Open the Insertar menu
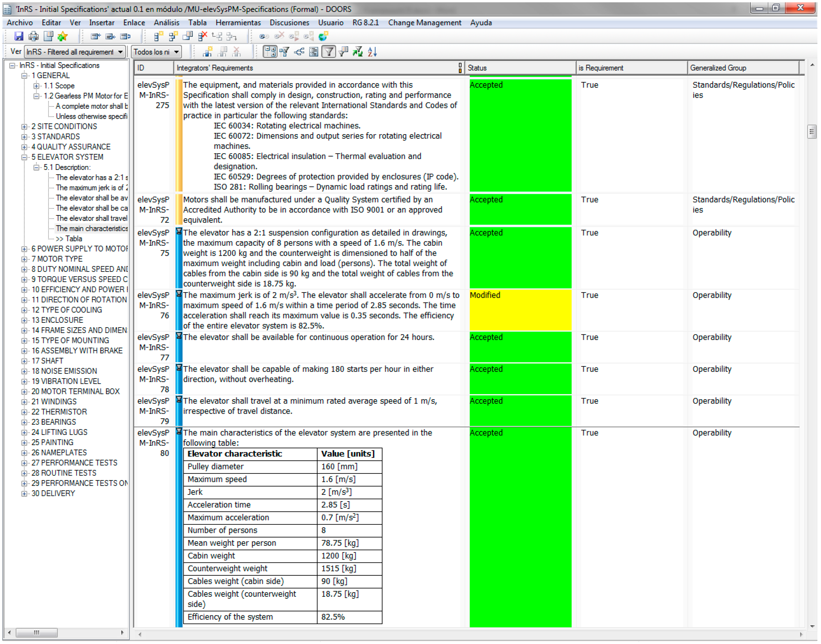This screenshot has height=644, width=821. coord(102,23)
